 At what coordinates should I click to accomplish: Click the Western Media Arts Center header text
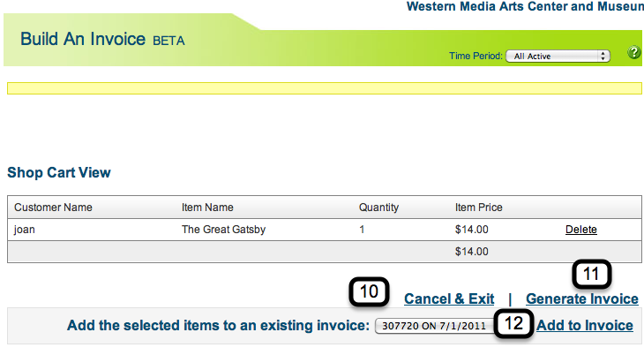[x=524, y=6]
